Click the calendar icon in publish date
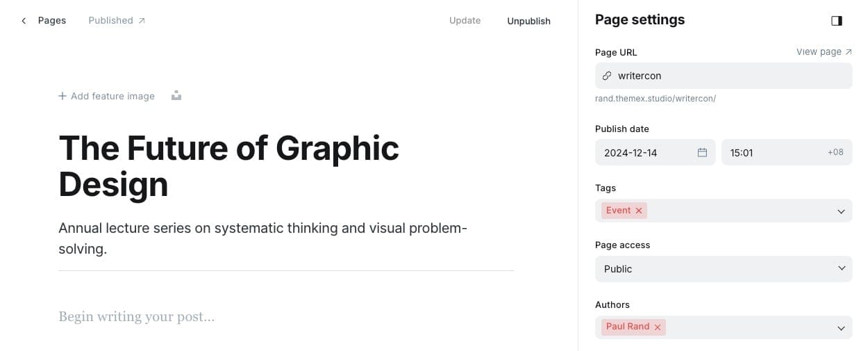 pyautogui.click(x=702, y=153)
